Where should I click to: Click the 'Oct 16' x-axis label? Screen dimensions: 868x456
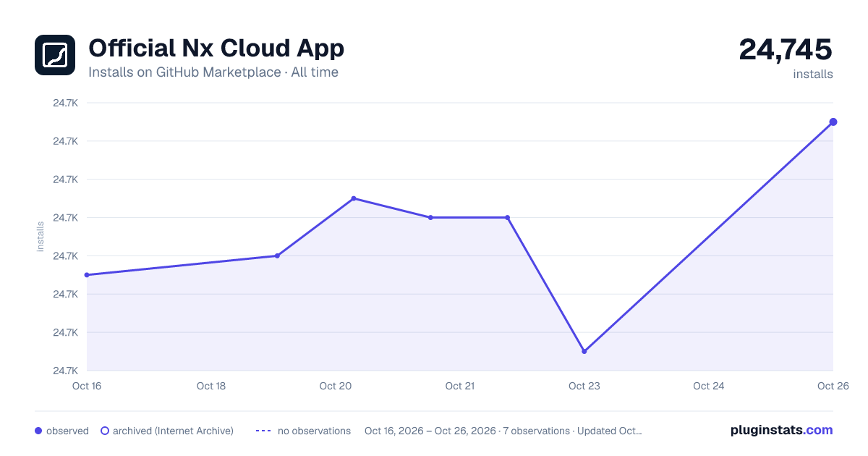87,386
